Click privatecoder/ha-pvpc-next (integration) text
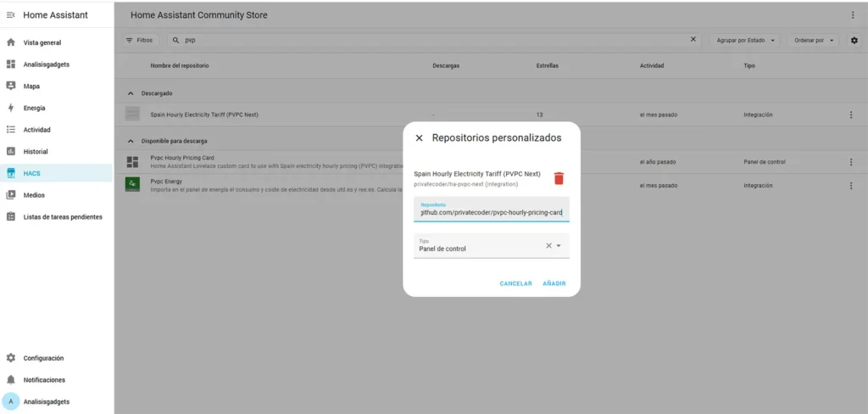 coord(465,184)
